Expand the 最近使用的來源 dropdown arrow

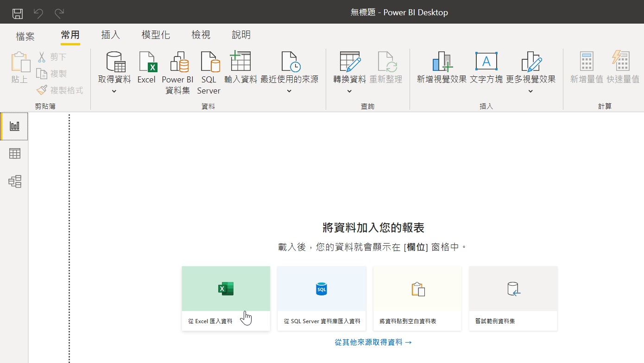pyautogui.click(x=290, y=91)
